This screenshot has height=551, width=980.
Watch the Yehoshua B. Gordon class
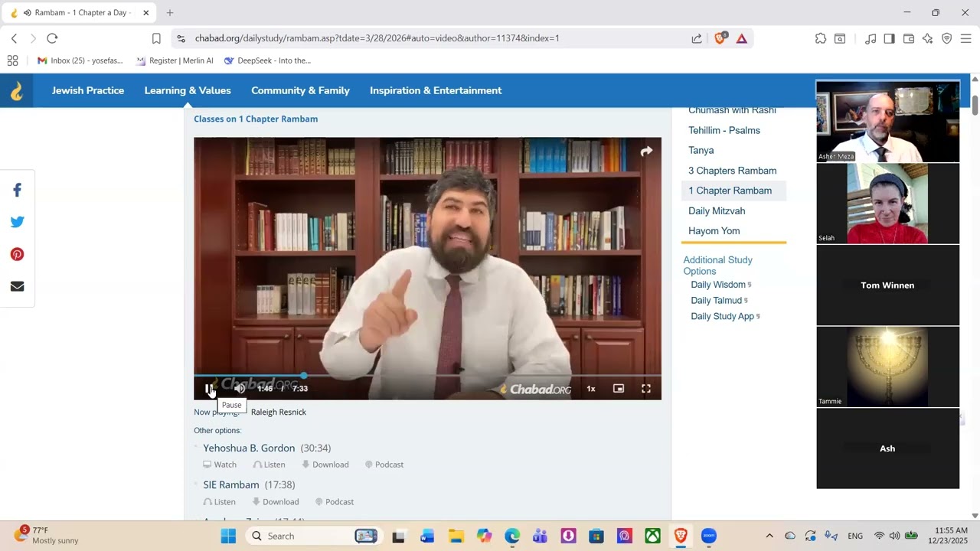[220, 465]
